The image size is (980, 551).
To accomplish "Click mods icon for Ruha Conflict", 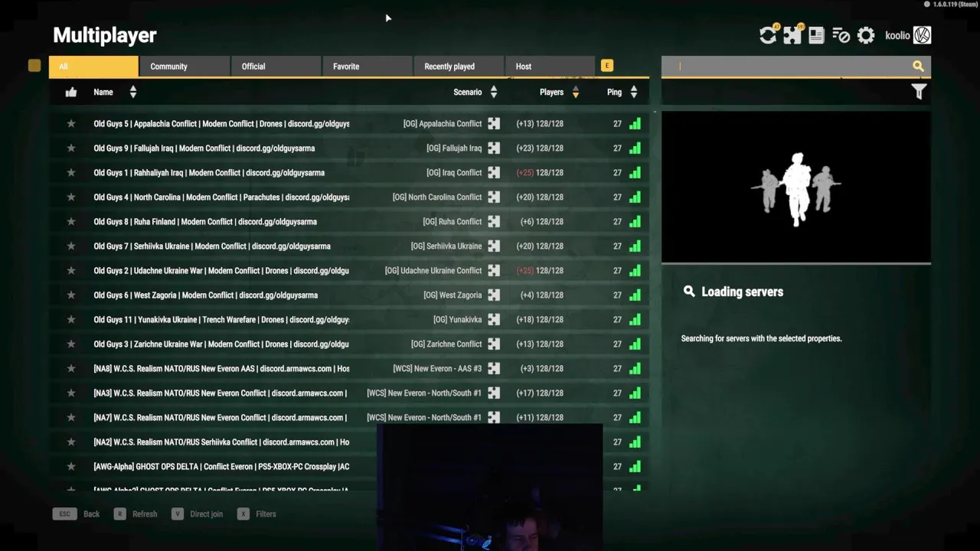I will [x=494, y=221].
